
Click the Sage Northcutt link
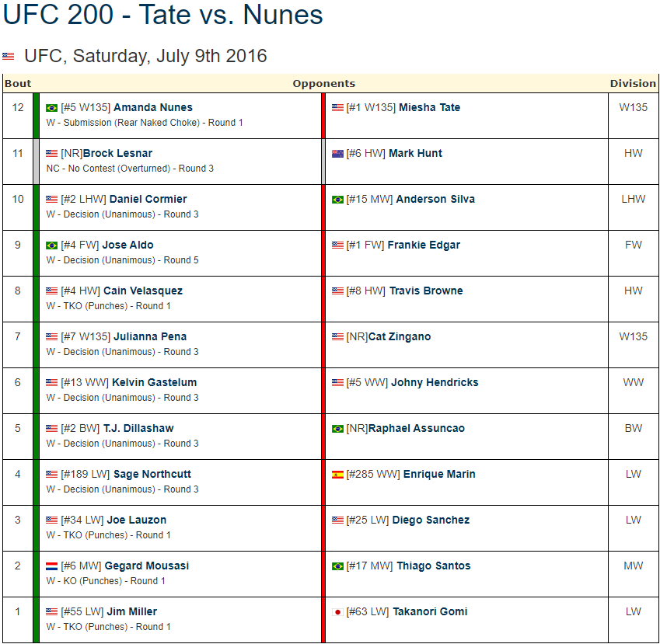click(x=152, y=475)
